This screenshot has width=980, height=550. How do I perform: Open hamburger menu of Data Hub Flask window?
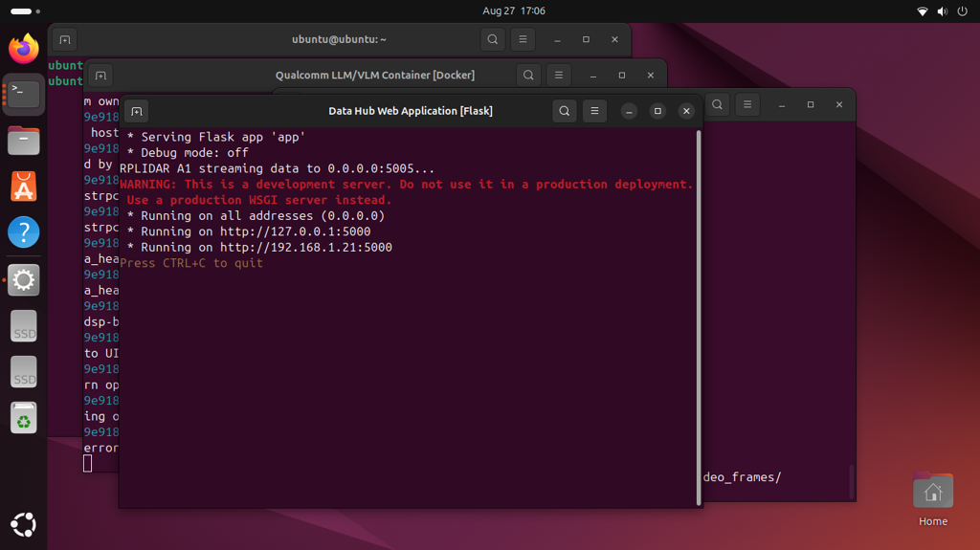pos(594,111)
